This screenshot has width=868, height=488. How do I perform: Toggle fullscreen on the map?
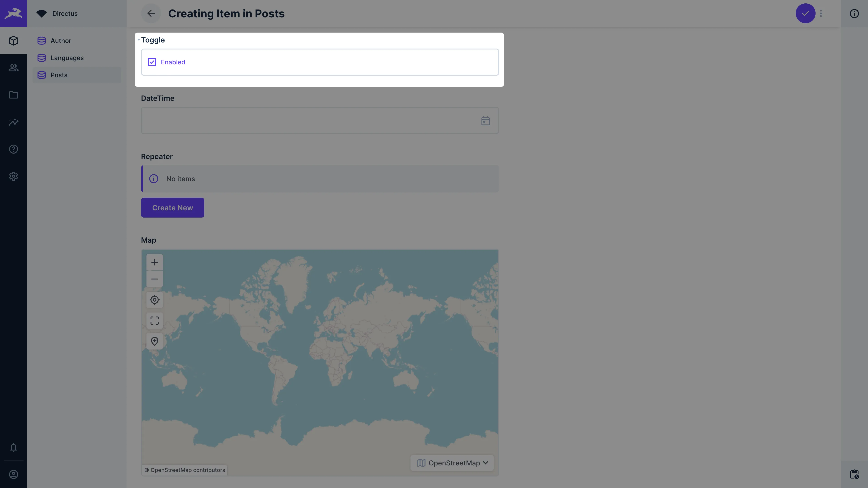point(154,320)
